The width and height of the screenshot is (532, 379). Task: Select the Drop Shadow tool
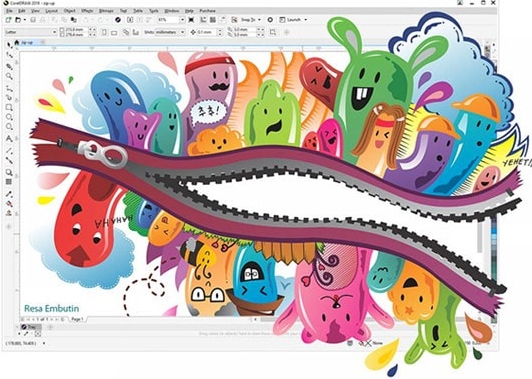9,172
